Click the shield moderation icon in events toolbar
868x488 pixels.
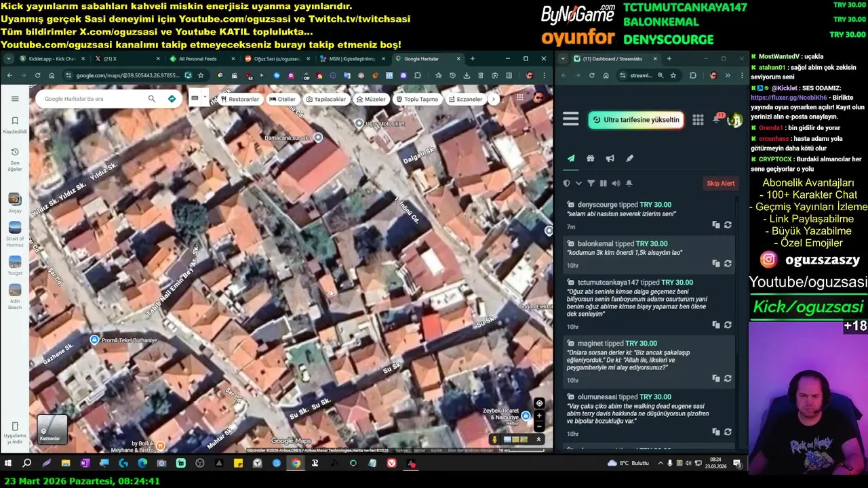567,183
